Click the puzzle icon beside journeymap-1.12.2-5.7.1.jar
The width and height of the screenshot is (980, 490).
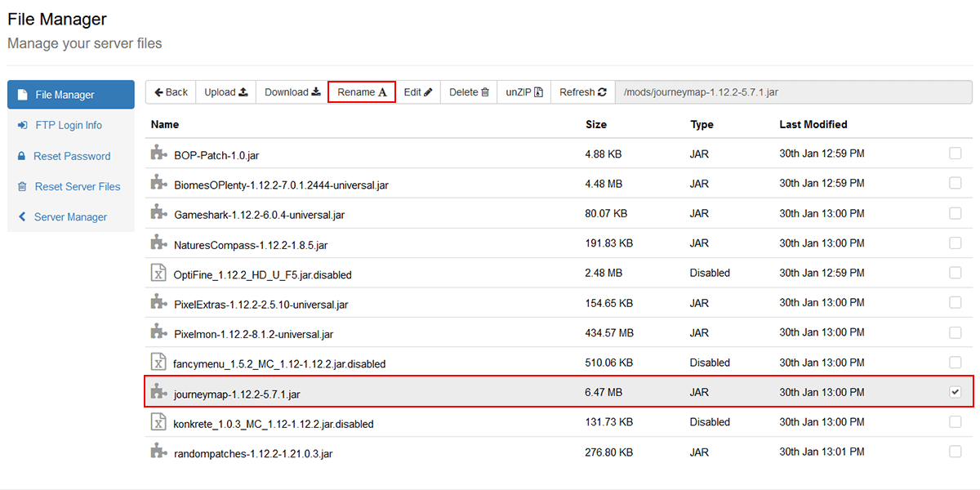[x=158, y=392]
